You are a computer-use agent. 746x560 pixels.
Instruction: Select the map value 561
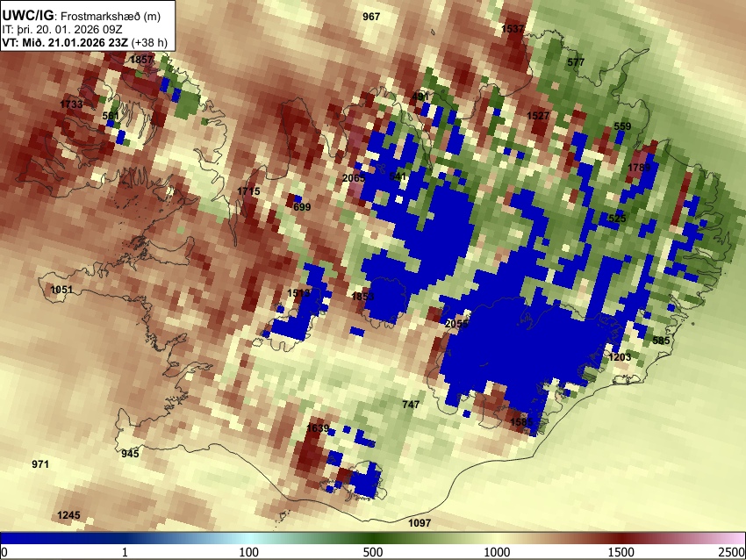(x=111, y=116)
